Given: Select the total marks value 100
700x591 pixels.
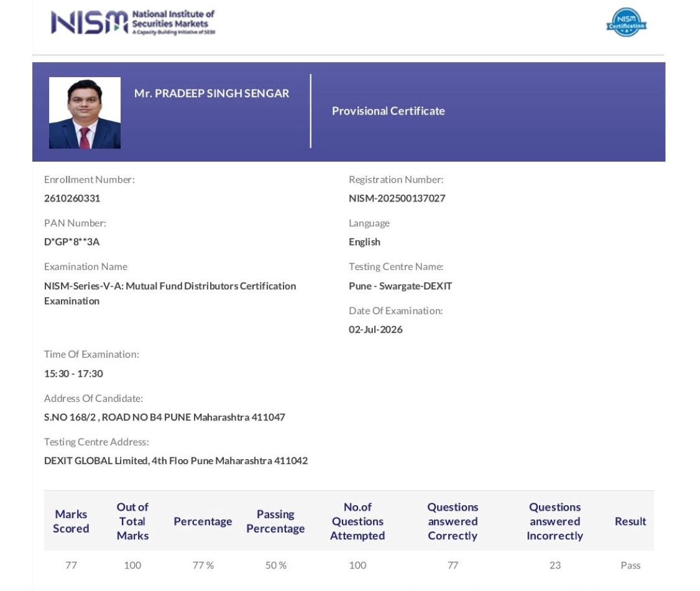Looking at the screenshot, I should [x=132, y=565].
